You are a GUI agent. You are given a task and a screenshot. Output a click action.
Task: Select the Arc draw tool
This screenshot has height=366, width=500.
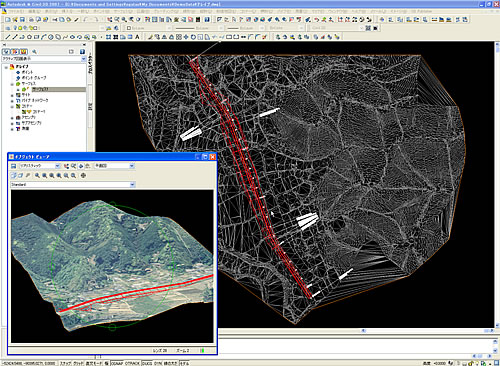(44, 37)
